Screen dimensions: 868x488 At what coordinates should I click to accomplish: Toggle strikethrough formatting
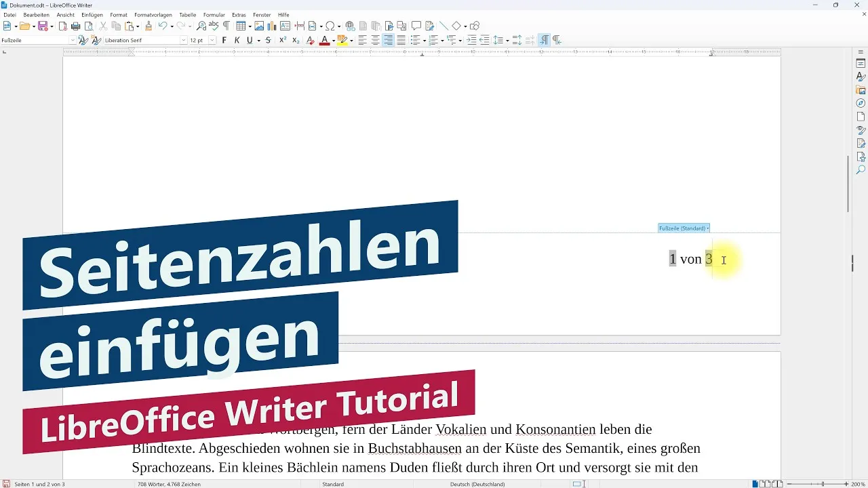point(268,40)
